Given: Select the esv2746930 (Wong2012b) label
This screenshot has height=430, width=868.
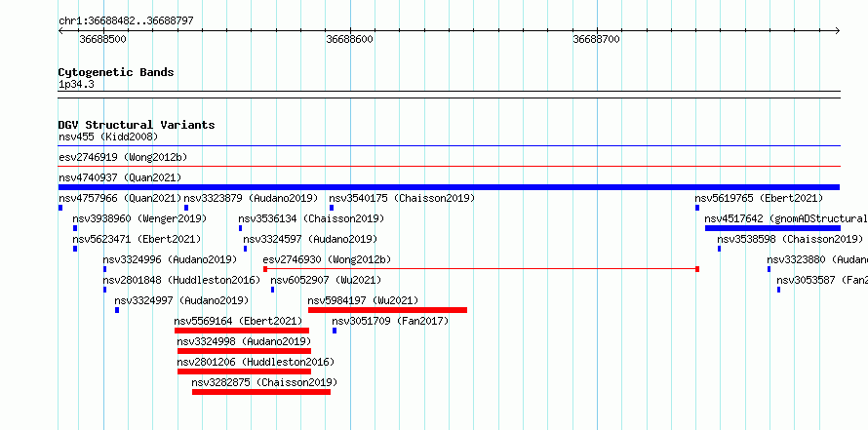Looking at the screenshot, I should point(327,259).
